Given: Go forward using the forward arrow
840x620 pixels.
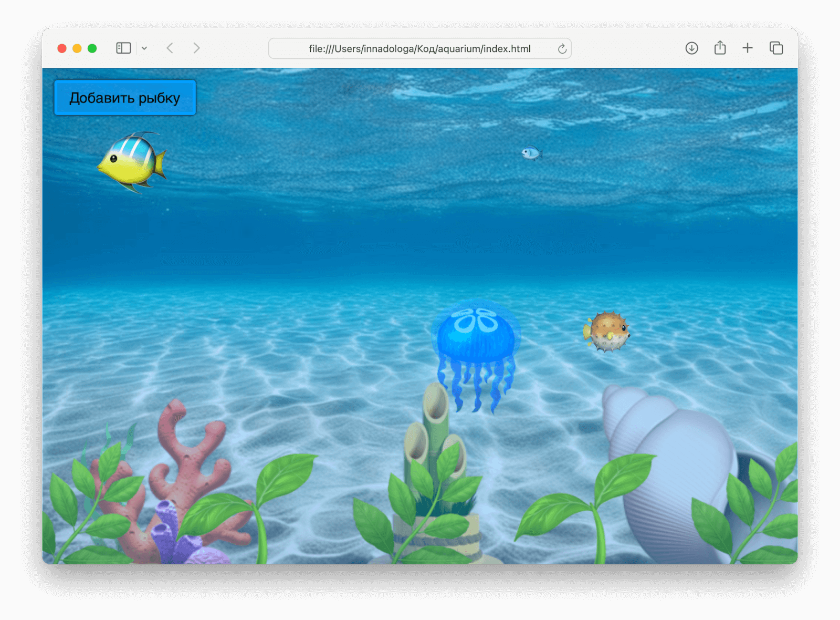Looking at the screenshot, I should [x=196, y=48].
